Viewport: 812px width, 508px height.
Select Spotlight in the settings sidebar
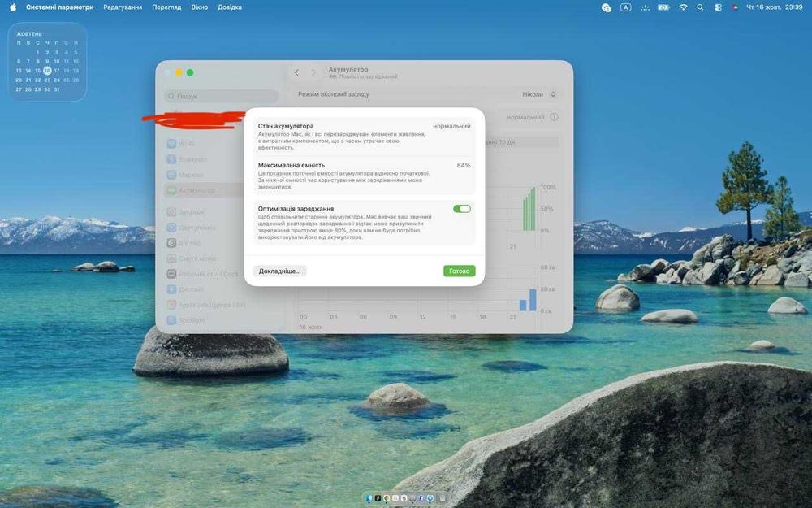click(x=185, y=320)
